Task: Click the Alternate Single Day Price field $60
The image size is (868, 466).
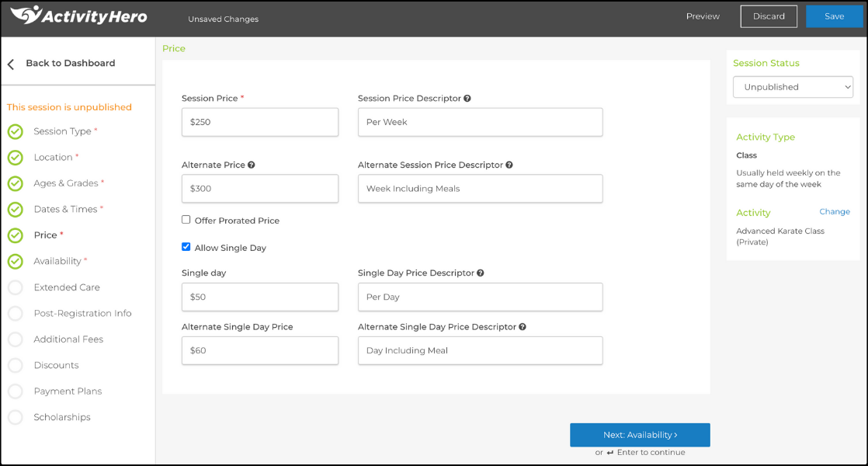Action: [260, 350]
